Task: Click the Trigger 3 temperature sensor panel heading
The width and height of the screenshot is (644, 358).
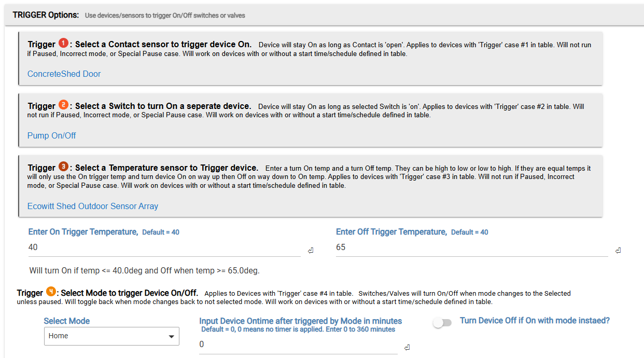Action: [x=166, y=168]
